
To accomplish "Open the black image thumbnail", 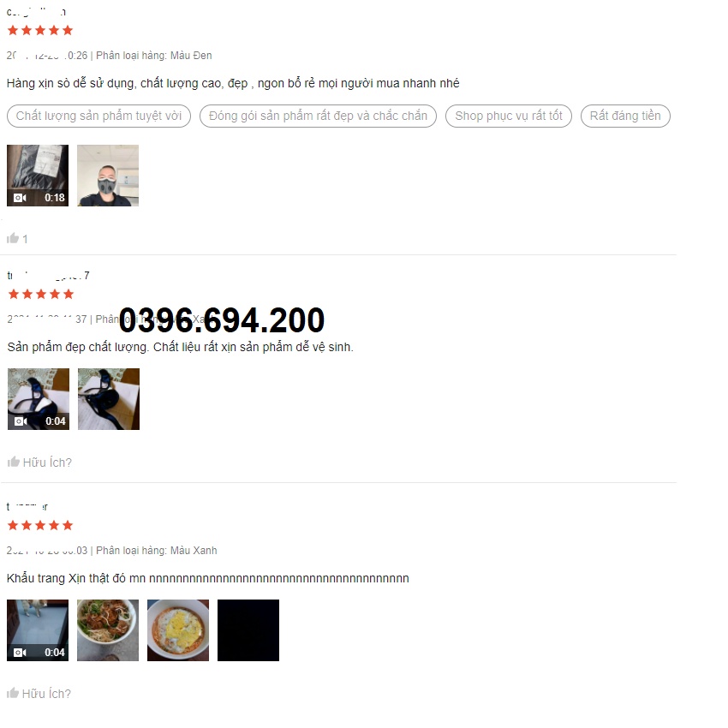I will pos(248,630).
